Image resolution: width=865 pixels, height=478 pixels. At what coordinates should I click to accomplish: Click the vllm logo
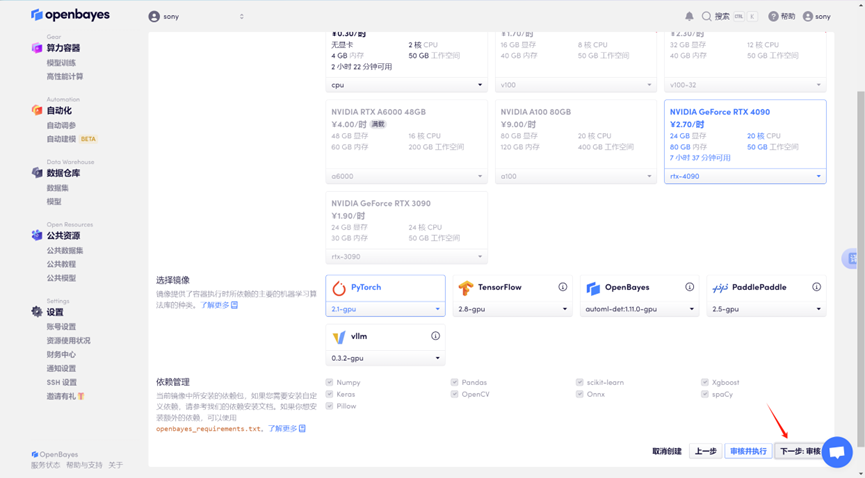click(339, 337)
